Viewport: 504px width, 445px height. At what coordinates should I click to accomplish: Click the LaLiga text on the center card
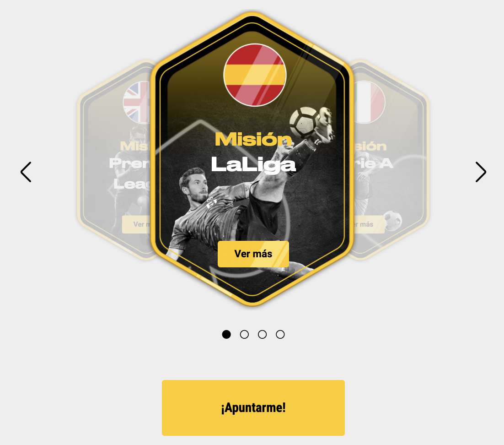253,165
